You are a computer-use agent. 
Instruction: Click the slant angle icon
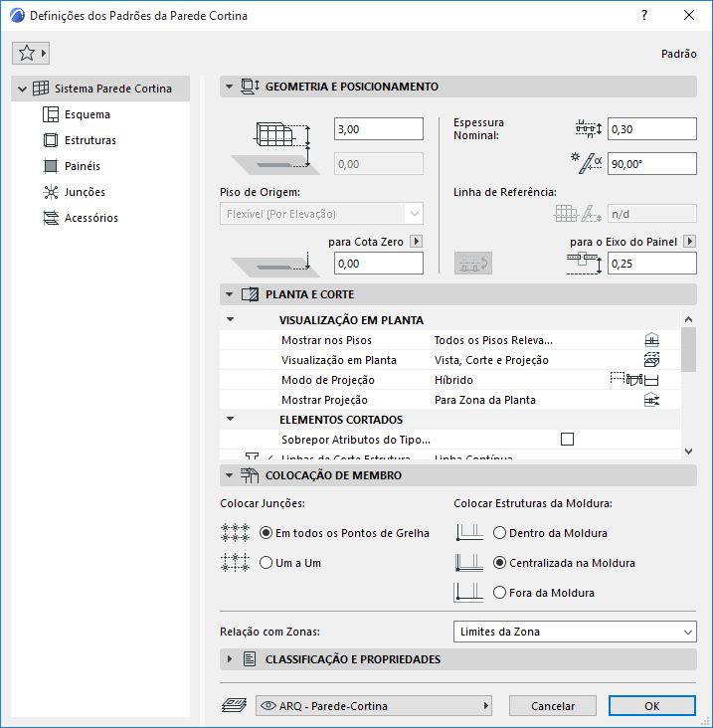[x=587, y=163]
